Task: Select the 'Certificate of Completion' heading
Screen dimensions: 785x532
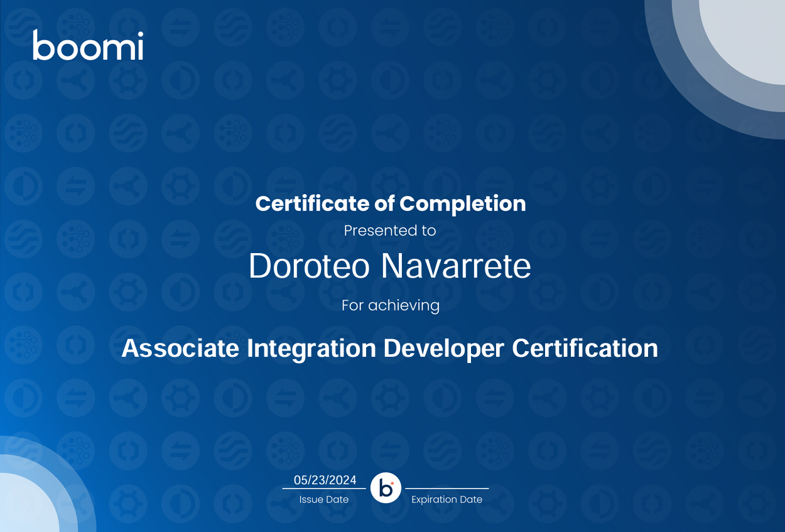Action: coord(391,204)
